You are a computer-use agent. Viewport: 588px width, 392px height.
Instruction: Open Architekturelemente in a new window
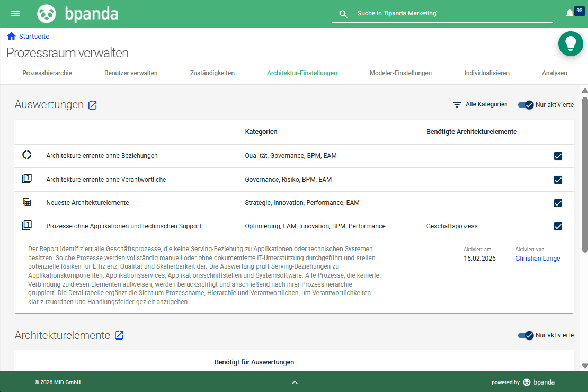(119, 335)
